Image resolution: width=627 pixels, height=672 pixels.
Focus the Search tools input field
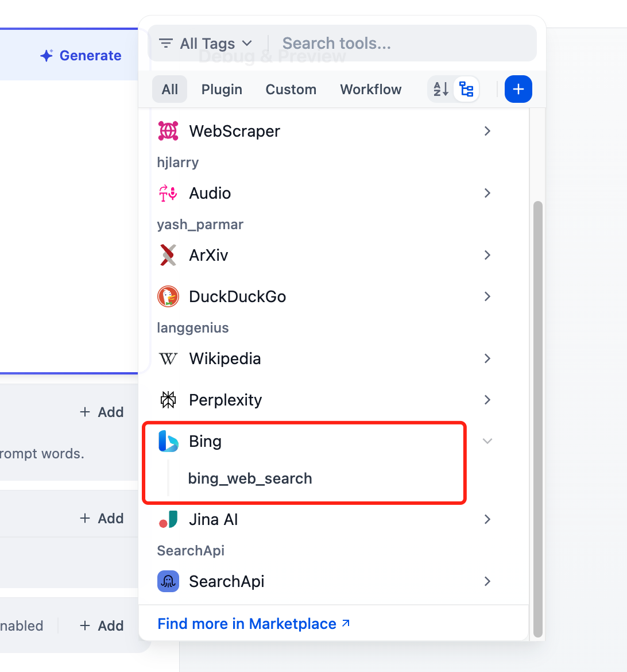click(402, 44)
